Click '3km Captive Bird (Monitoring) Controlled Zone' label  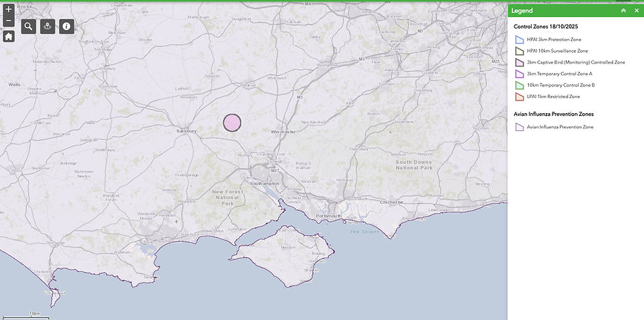coord(575,62)
